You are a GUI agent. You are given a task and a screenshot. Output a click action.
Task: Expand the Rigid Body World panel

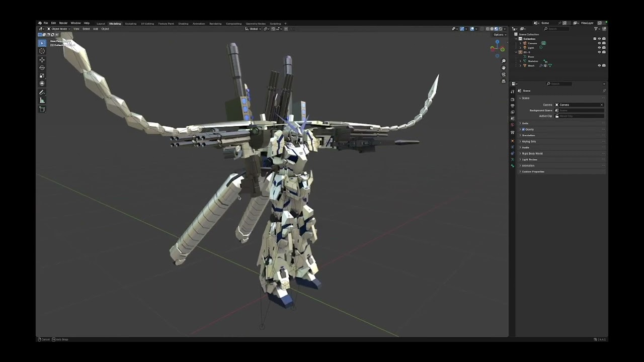[532, 153]
